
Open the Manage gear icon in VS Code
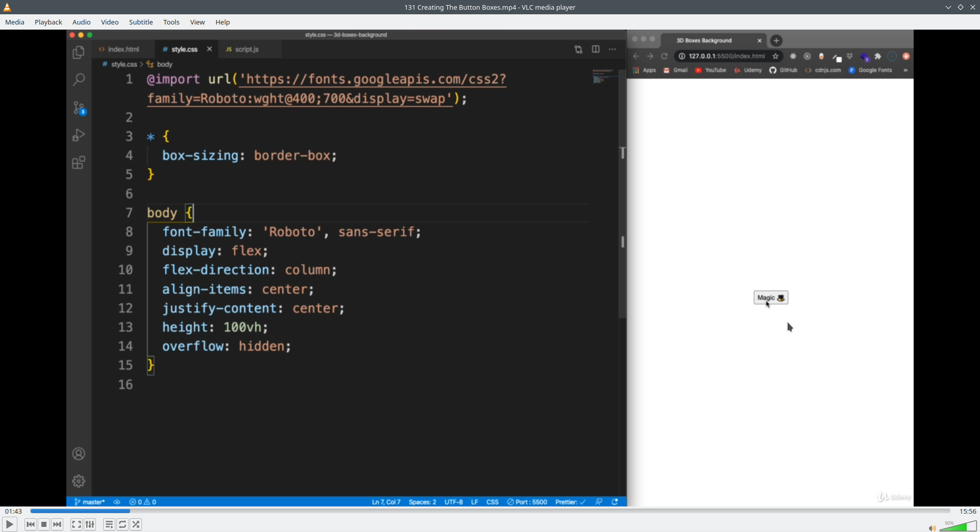click(x=79, y=481)
